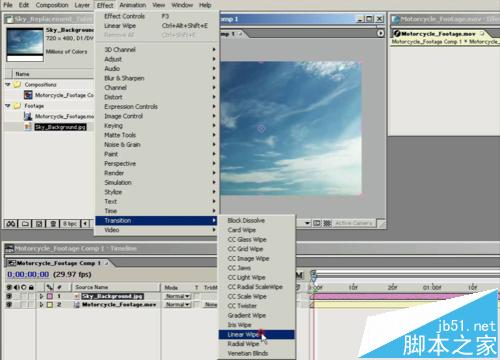This screenshot has height=360, width=500.
Task: Open blending Mode dropdown for layer 1
Action: point(178,296)
